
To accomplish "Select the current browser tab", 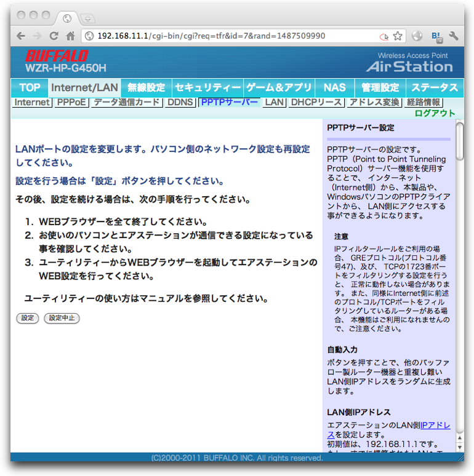I will point(67,18).
